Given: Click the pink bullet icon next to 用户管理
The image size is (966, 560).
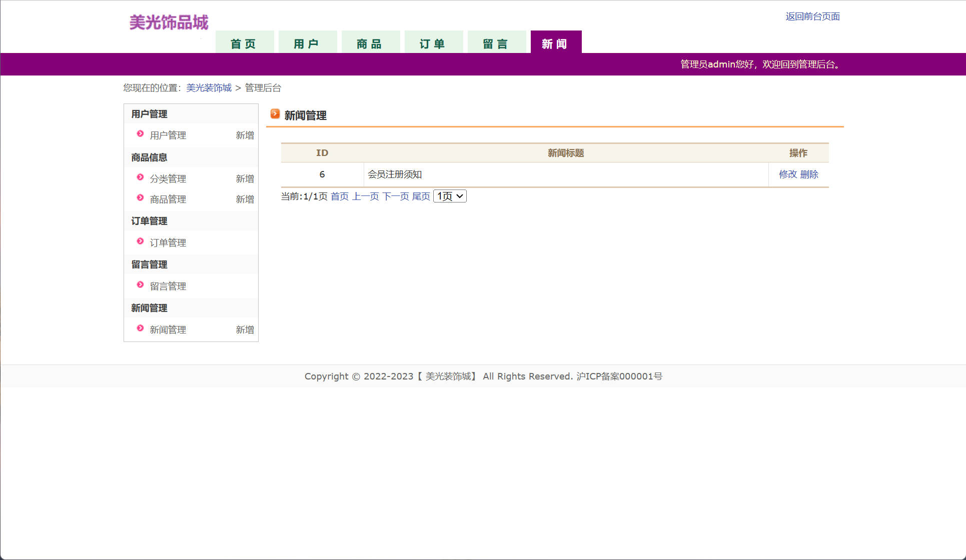Looking at the screenshot, I should pyautogui.click(x=141, y=134).
